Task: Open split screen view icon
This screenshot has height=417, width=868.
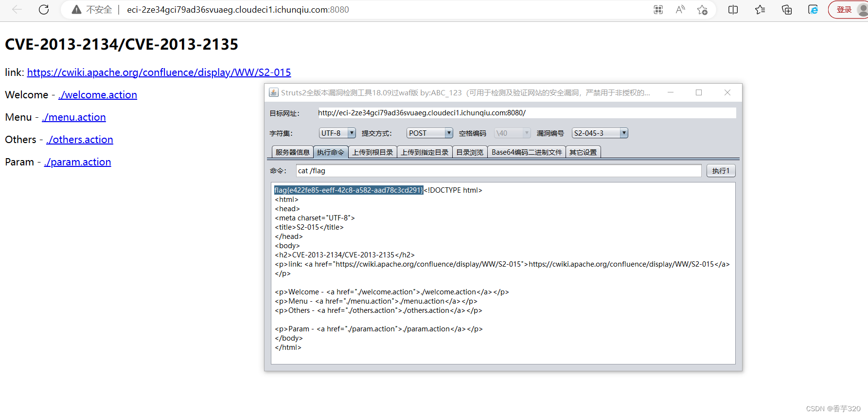Action: [x=733, y=10]
